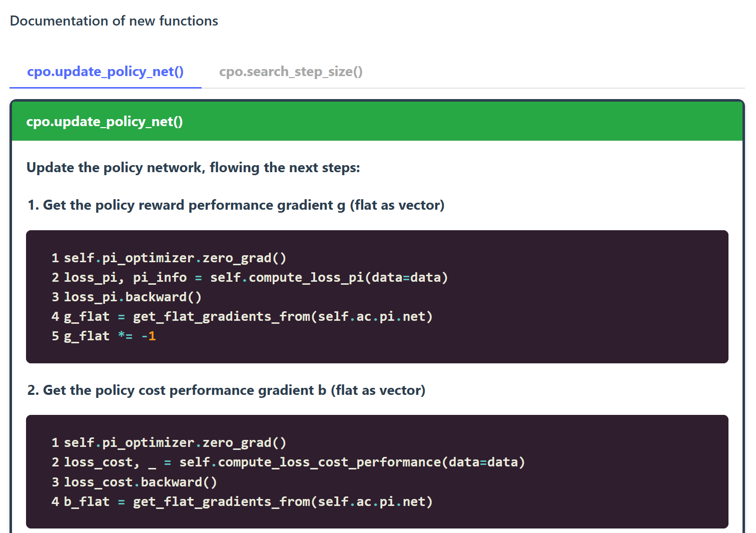Select step 2 cost performance gradient heading
This screenshot has height=533, width=756.
point(226,390)
